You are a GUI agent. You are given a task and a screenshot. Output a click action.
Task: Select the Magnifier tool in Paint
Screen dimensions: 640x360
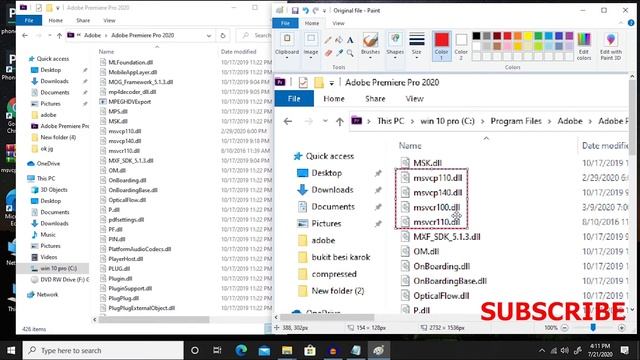pyautogui.click(x=350, y=53)
